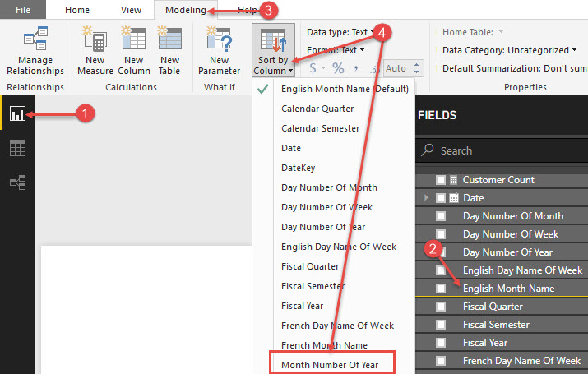
Task: Check Day Number Of Month field
Action: click(x=441, y=216)
